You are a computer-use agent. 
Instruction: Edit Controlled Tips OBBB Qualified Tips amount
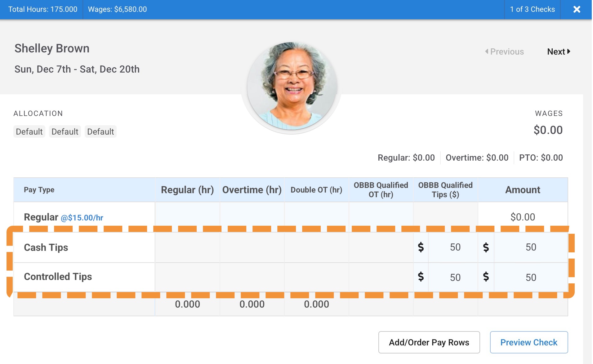(x=453, y=277)
